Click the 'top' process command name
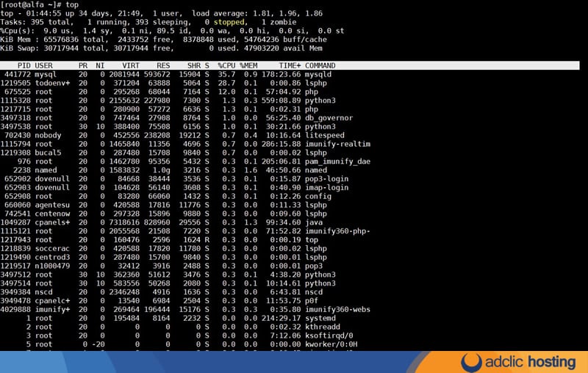Screen dimensions: 588x373 pos(311,240)
